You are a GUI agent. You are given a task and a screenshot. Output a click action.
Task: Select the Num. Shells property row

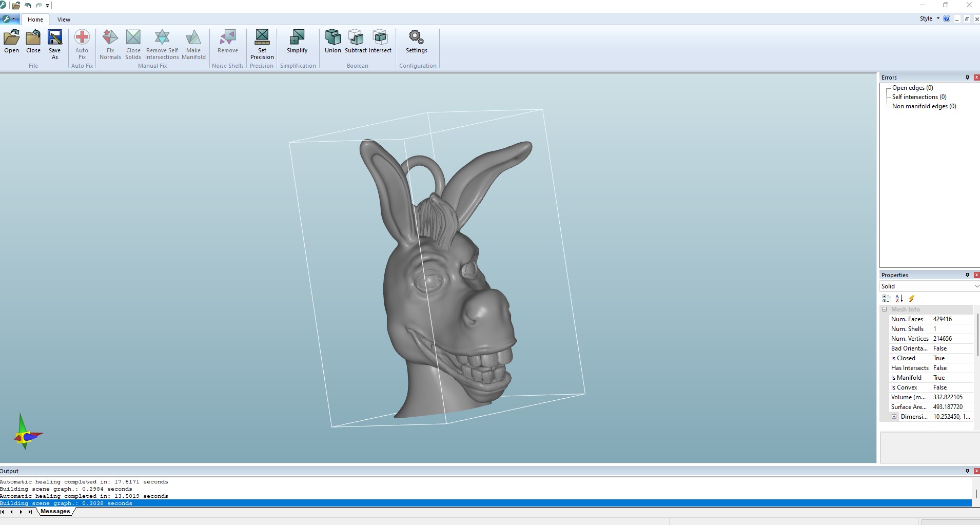931,329
